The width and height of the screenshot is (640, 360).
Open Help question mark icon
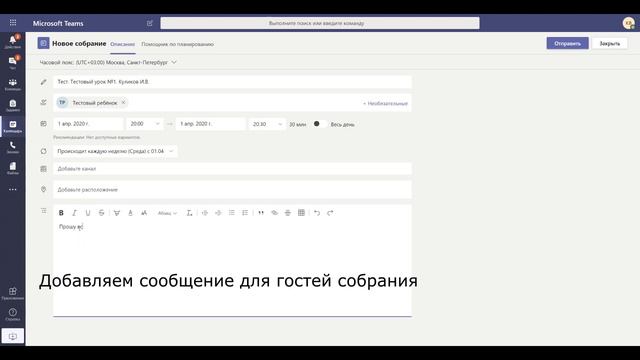point(13,314)
